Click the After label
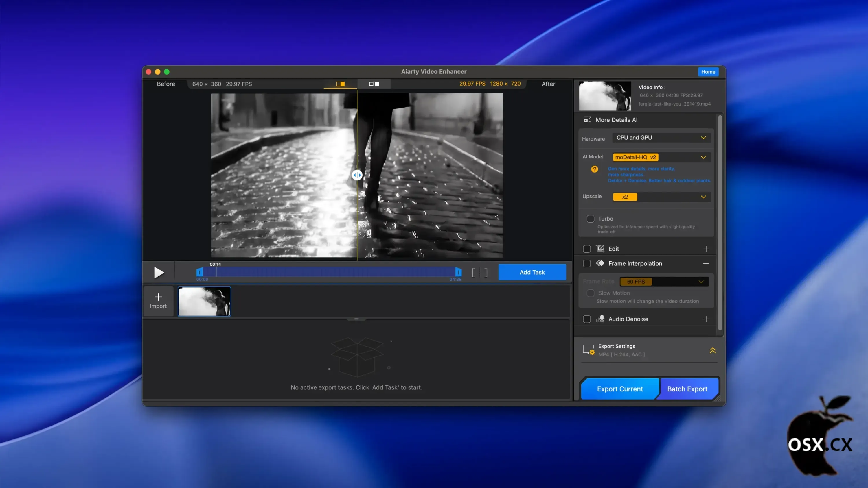 (548, 84)
